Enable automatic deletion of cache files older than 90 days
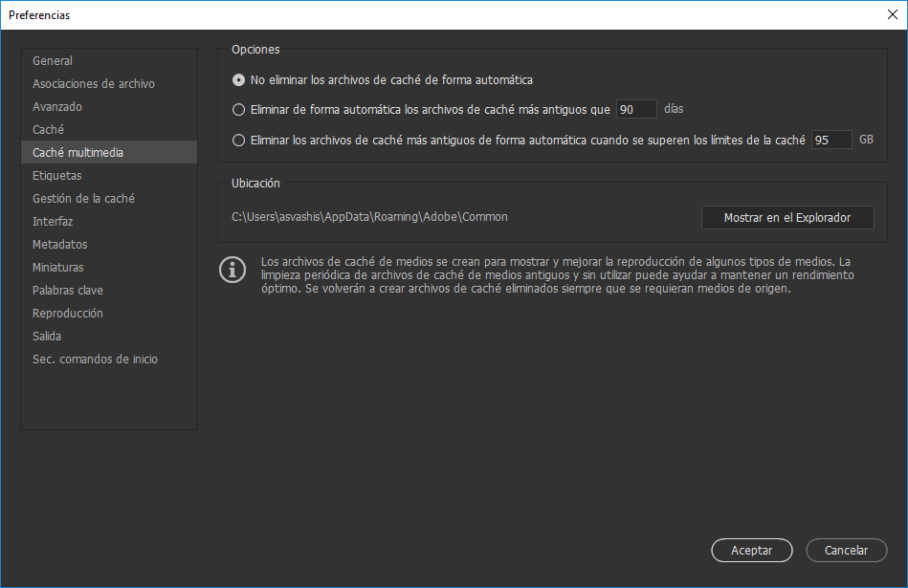 [238, 109]
